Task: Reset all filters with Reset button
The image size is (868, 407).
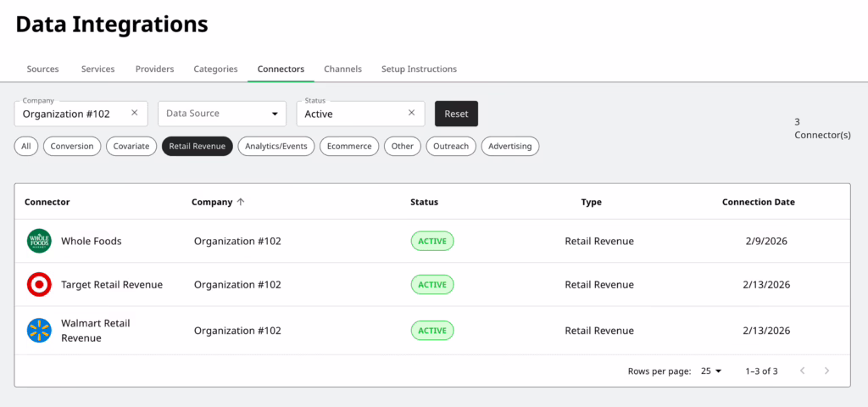Action: coord(456,114)
